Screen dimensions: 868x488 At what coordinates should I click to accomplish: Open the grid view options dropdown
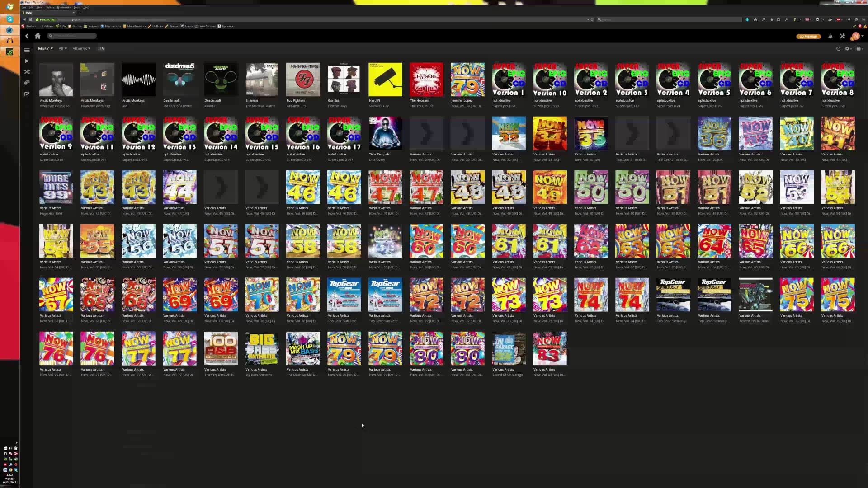coord(859,48)
